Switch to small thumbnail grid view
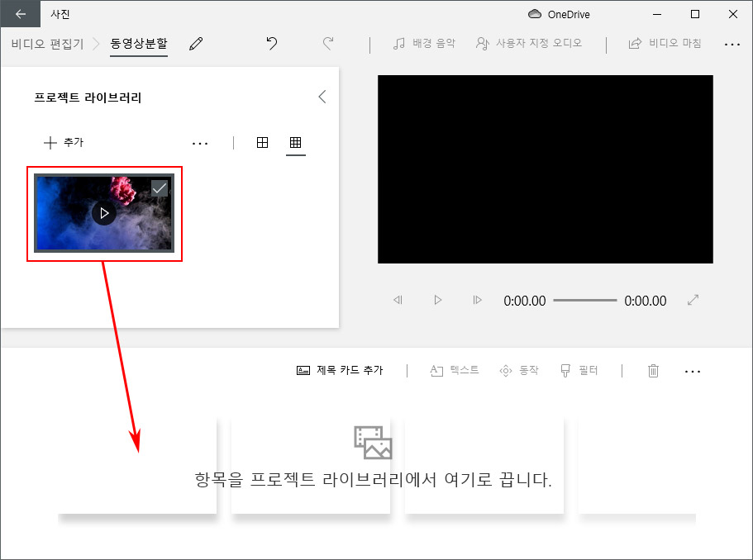The image size is (753, 560). 295,141
